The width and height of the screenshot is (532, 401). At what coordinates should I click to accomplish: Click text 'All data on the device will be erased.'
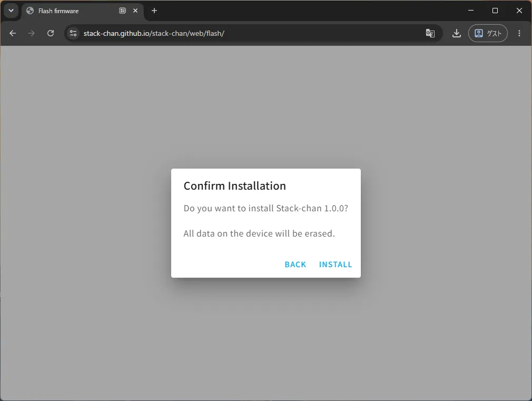click(259, 233)
